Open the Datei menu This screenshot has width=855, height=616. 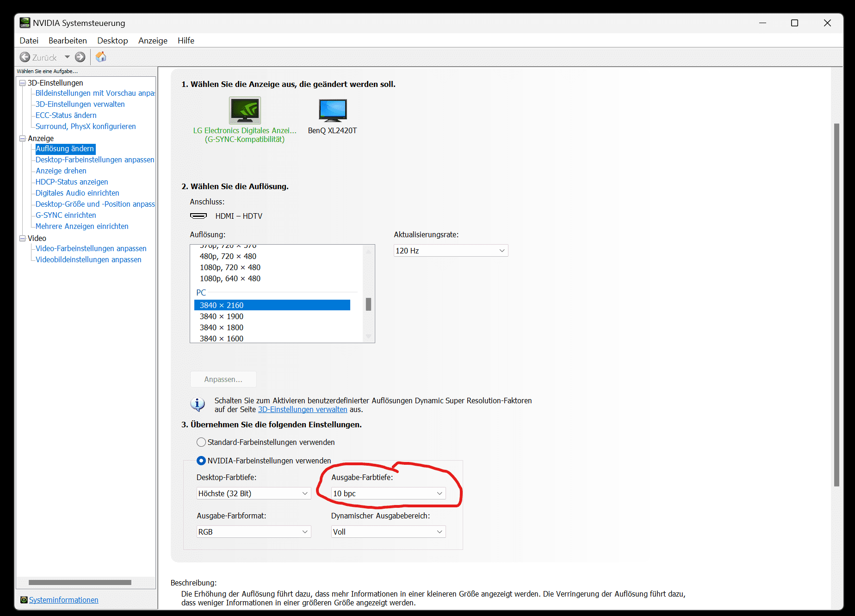[x=29, y=40]
